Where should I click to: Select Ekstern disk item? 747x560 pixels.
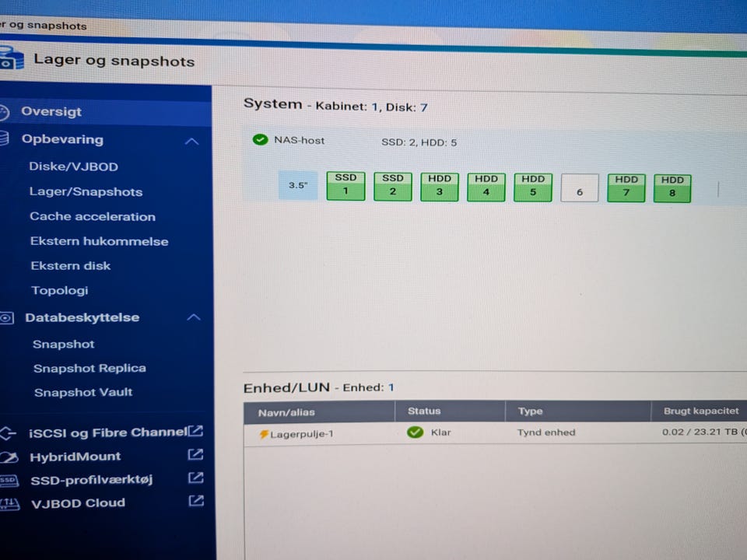point(71,266)
